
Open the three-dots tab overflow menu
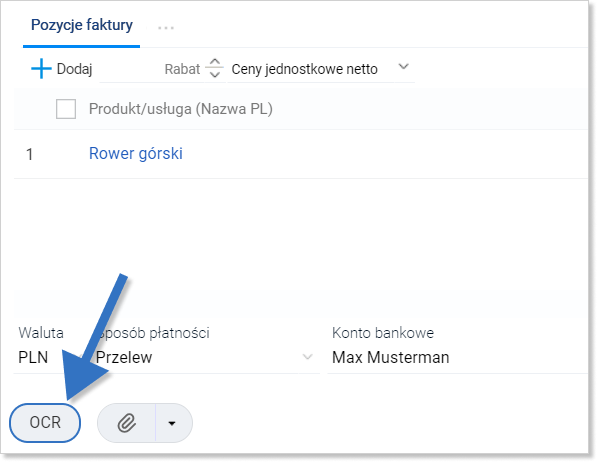point(166,28)
